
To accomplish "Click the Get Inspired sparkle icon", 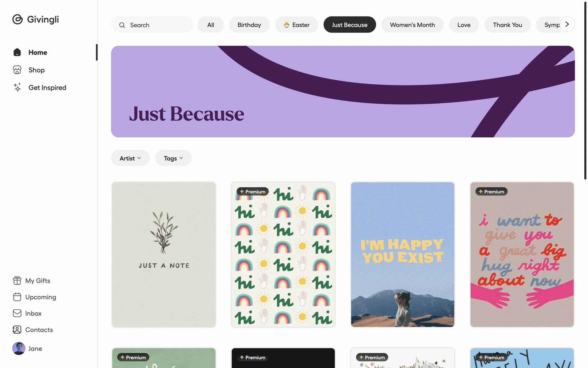I will click(x=17, y=87).
